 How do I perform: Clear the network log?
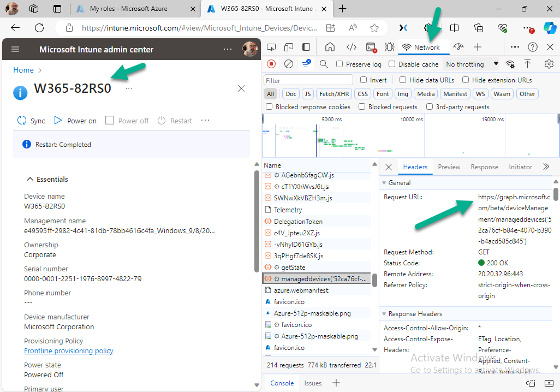click(x=289, y=64)
